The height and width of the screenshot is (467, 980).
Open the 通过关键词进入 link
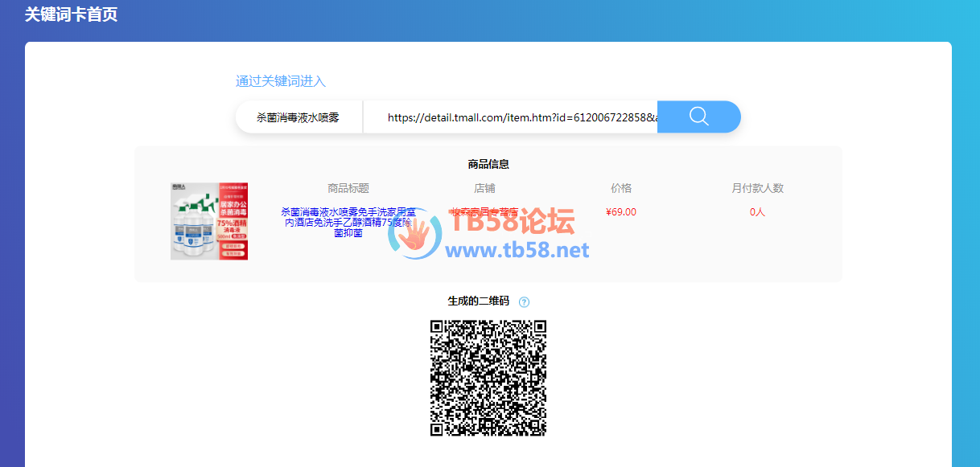tap(281, 81)
